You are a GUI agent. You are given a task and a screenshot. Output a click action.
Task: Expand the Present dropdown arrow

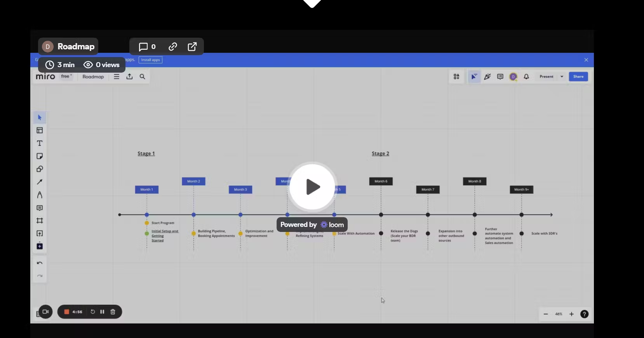coord(562,77)
